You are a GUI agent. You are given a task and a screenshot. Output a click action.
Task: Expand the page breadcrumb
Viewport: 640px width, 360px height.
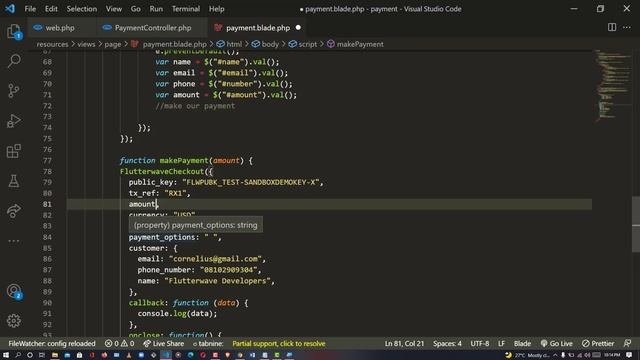pos(113,44)
